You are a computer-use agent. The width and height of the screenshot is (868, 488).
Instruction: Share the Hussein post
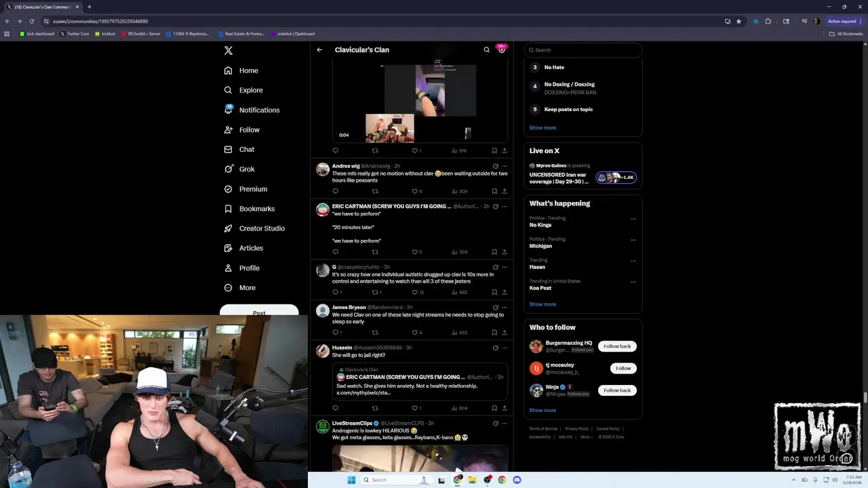tap(505, 408)
